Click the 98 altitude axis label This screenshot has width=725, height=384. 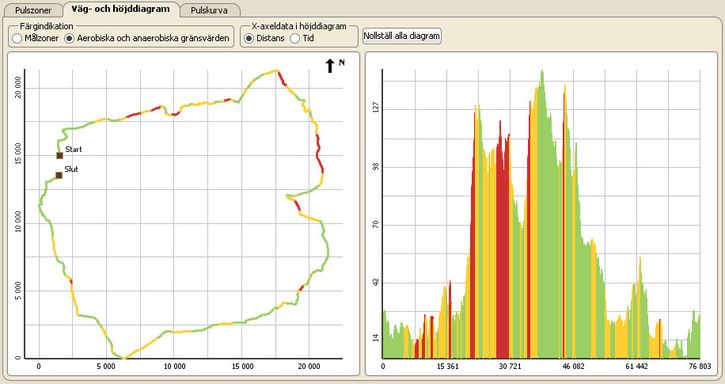click(375, 167)
